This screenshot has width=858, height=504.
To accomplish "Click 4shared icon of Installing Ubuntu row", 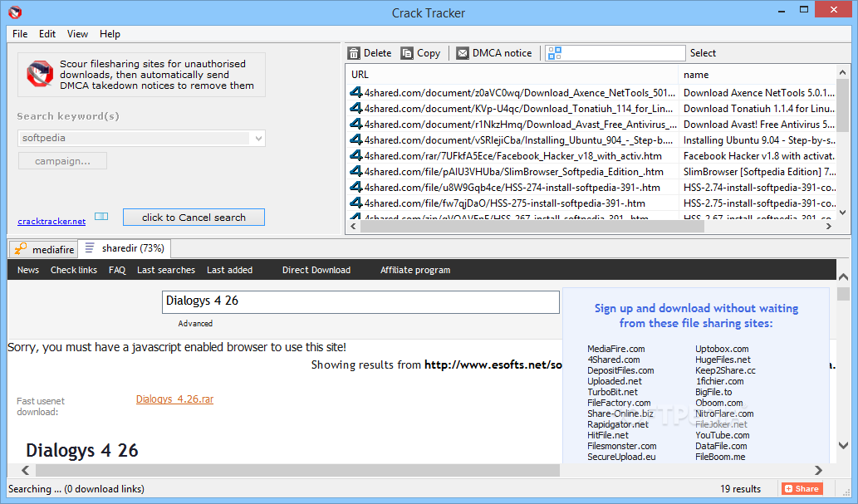I will coord(356,140).
